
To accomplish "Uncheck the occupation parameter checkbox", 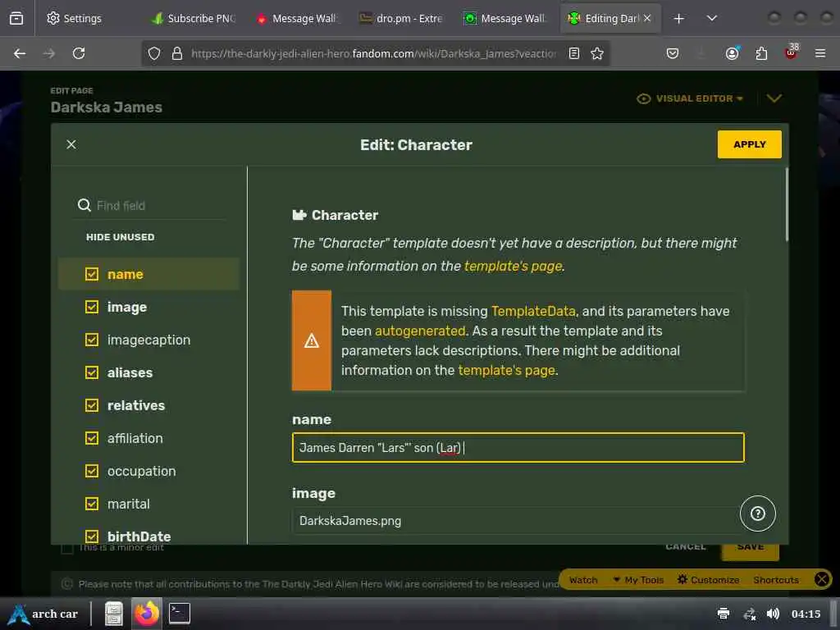I will [x=92, y=471].
